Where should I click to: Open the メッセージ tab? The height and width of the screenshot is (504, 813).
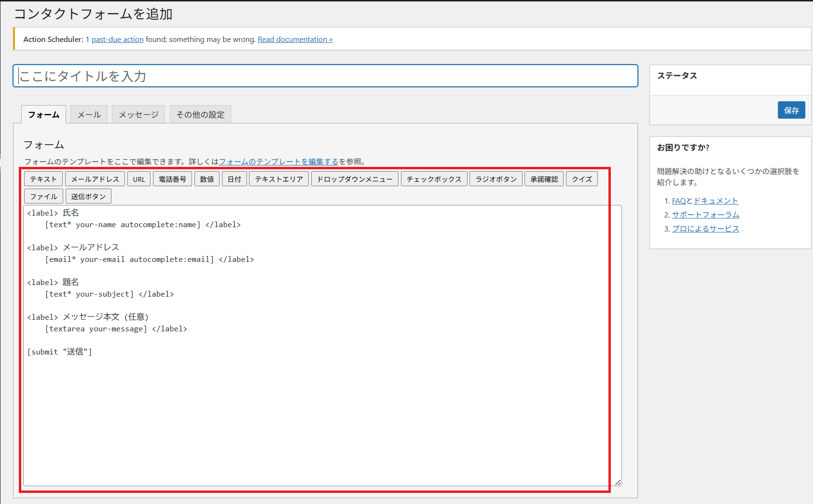coord(138,115)
